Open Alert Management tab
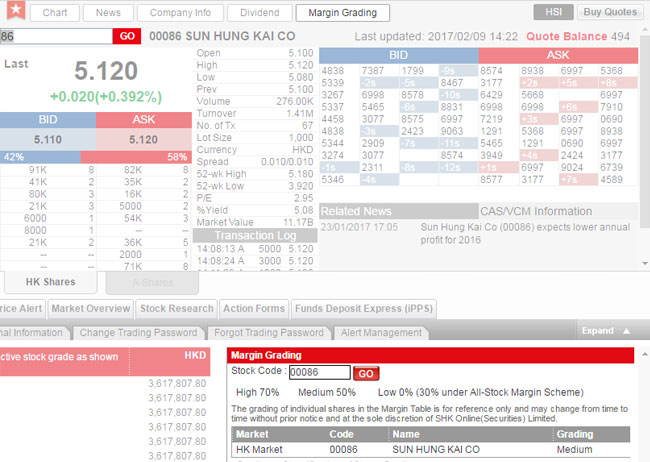This screenshot has width=650, height=462. click(381, 333)
